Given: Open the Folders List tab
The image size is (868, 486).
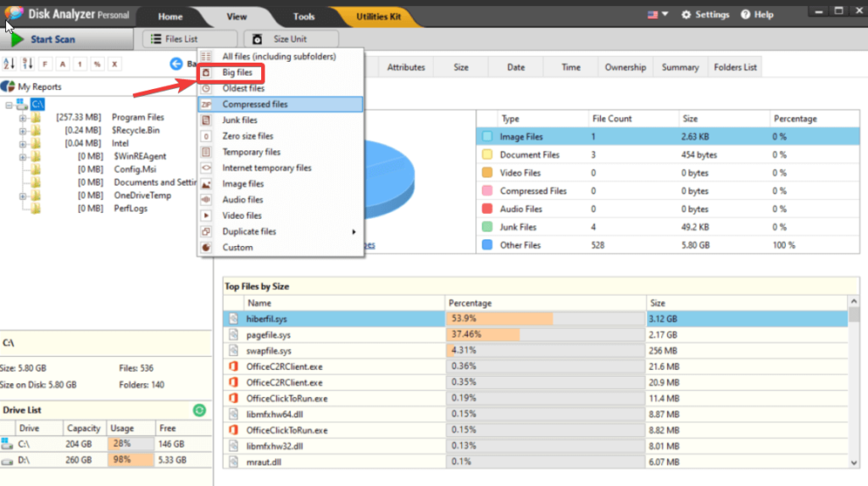Looking at the screenshot, I should 735,67.
